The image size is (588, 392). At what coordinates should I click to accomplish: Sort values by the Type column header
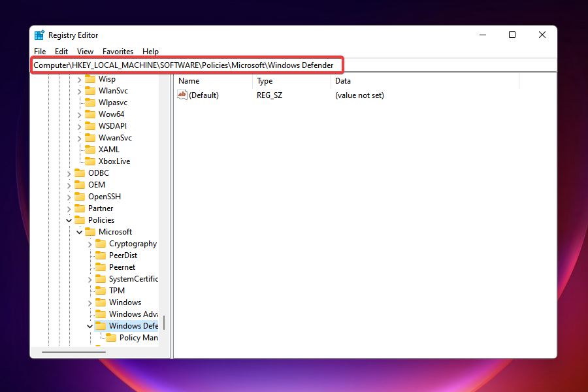(x=265, y=80)
